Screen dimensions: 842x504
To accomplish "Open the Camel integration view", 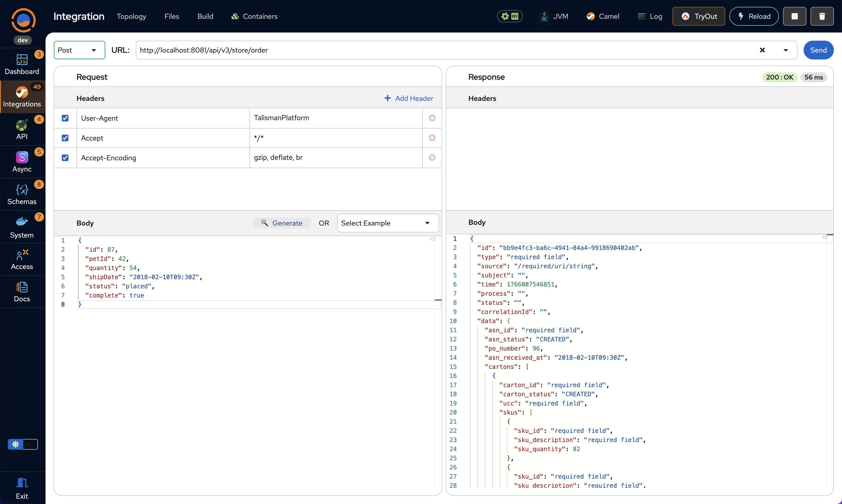I will point(603,16).
